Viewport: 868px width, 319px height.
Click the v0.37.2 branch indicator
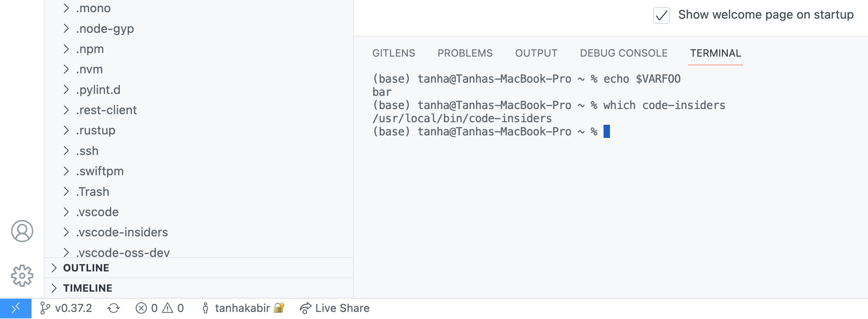click(x=66, y=308)
